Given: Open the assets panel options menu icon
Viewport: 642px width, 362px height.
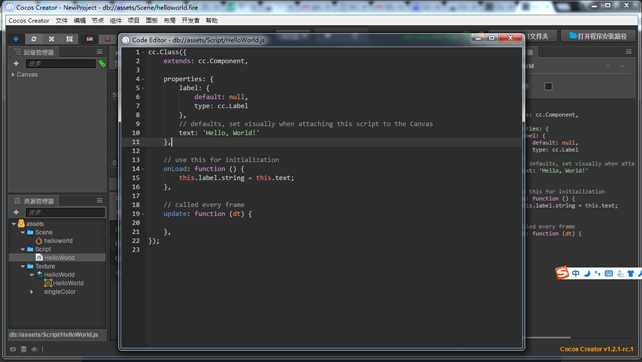Looking at the screenshot, I should pos(100,200).
